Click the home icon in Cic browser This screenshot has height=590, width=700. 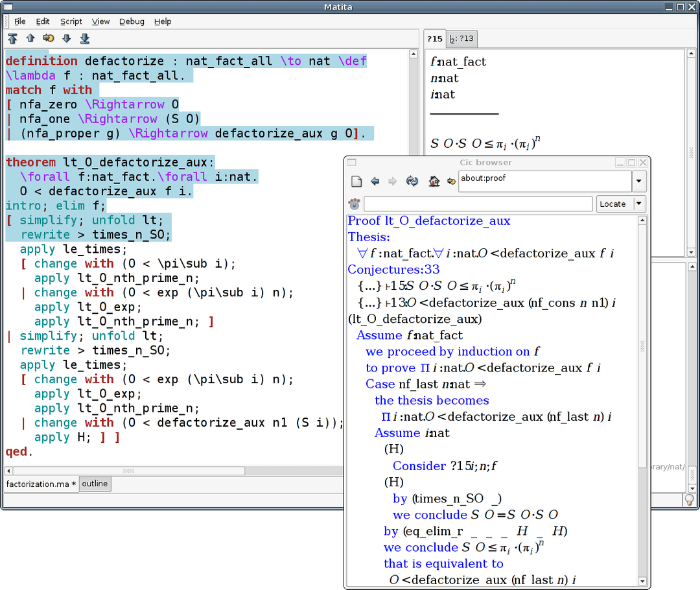434,182
